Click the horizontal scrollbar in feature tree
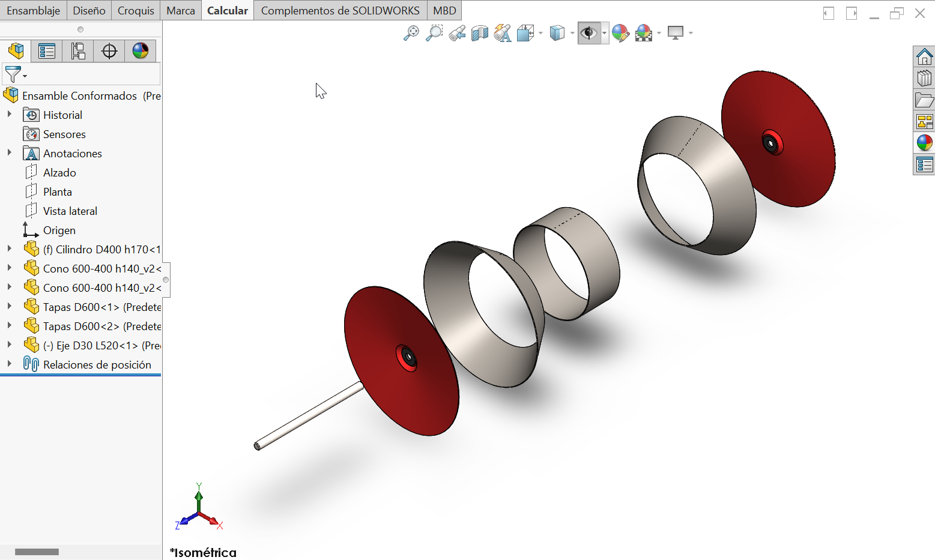Screen dimensions: 935x560 point(37,552)
